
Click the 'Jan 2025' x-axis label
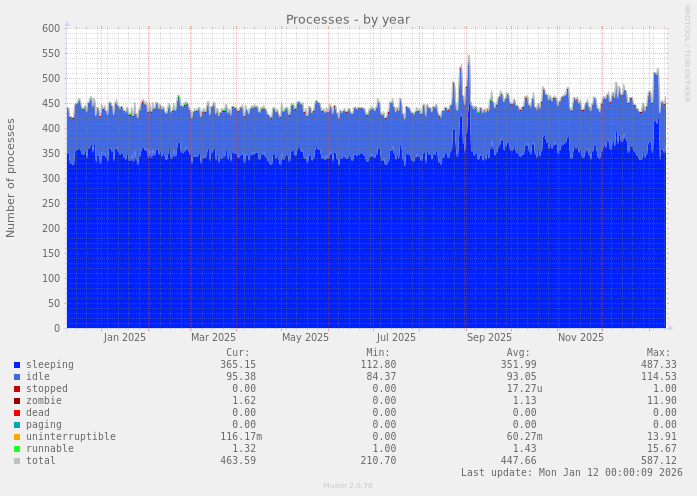coord(125,338)
